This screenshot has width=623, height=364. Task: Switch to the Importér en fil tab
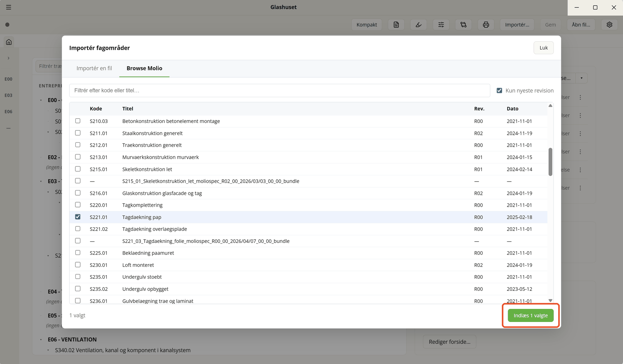click(x=94, y=68)
